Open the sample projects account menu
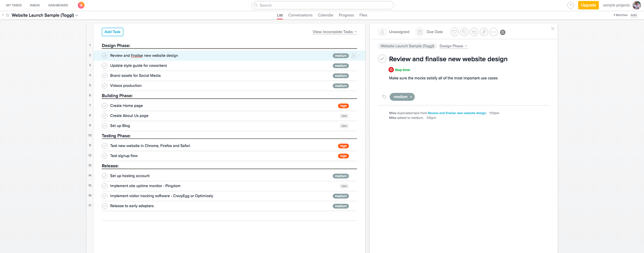The width and height of the screenshot is (644, 253). coord(616,5)
